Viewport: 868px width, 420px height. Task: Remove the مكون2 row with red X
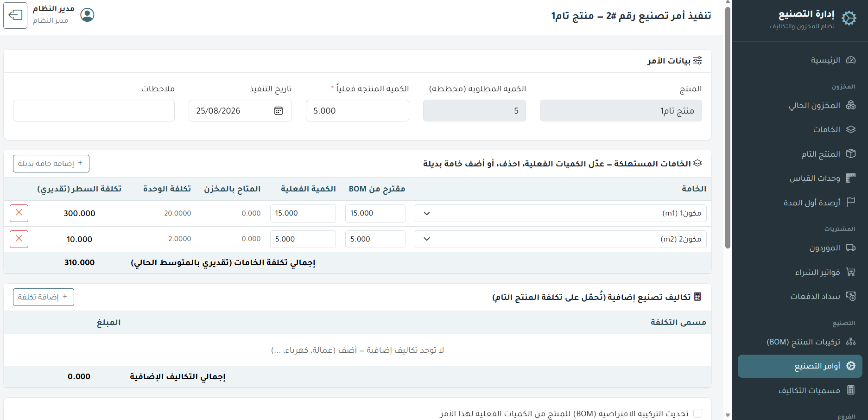click(x=19, y=239)
